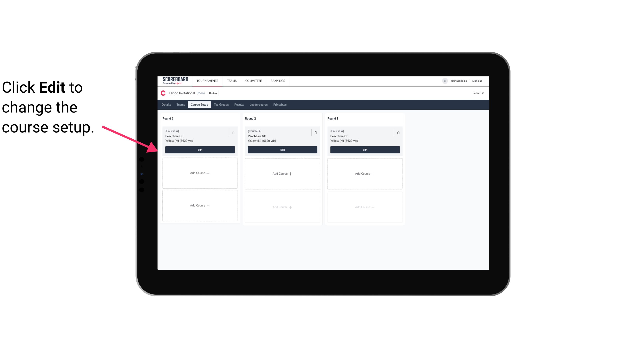Click Edit button for Round 1

point(200,149)
